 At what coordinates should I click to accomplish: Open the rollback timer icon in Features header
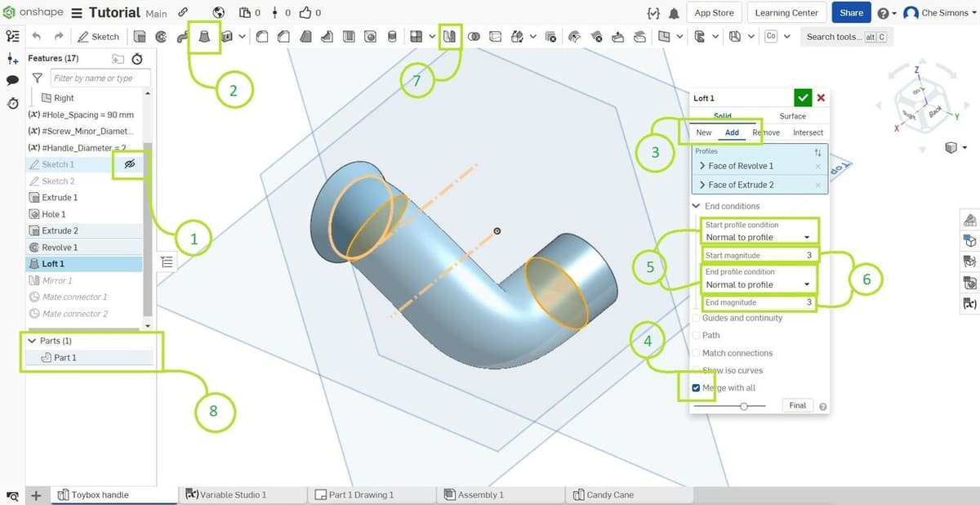point(136,59)
